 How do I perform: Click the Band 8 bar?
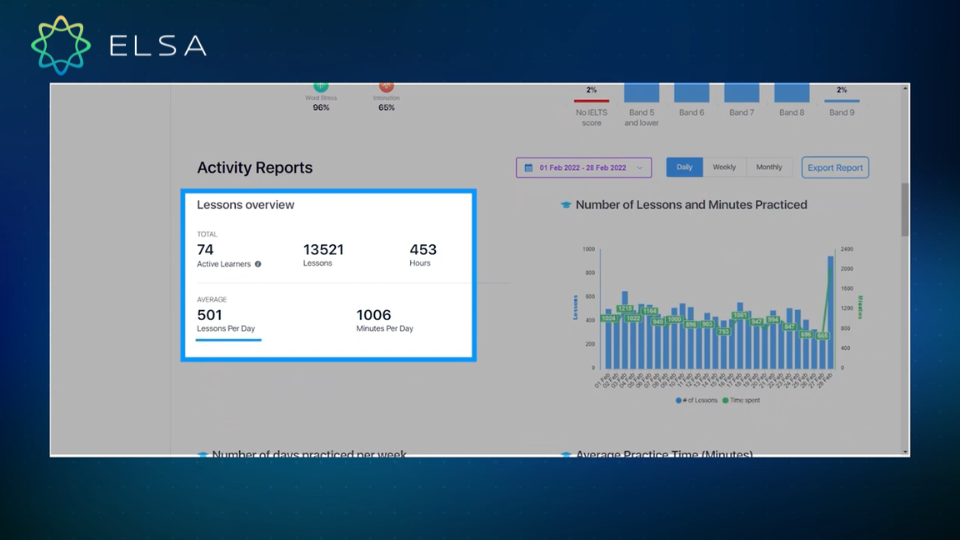pyautogui.click(x=792, y=92)
